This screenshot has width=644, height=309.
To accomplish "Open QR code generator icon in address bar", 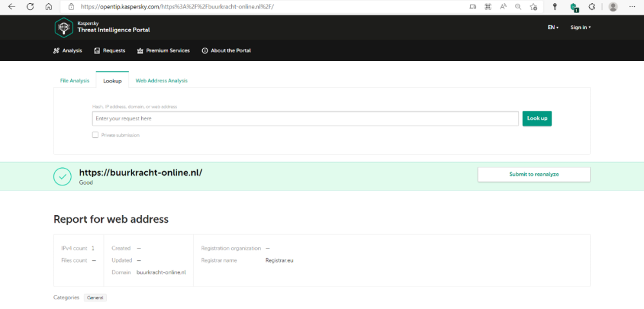I will (488, 6).
